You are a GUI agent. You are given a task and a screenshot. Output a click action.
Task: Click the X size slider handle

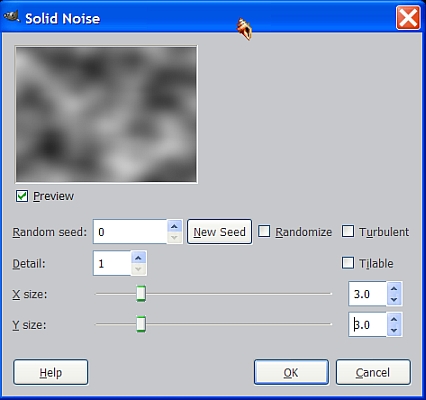point(141,294)
